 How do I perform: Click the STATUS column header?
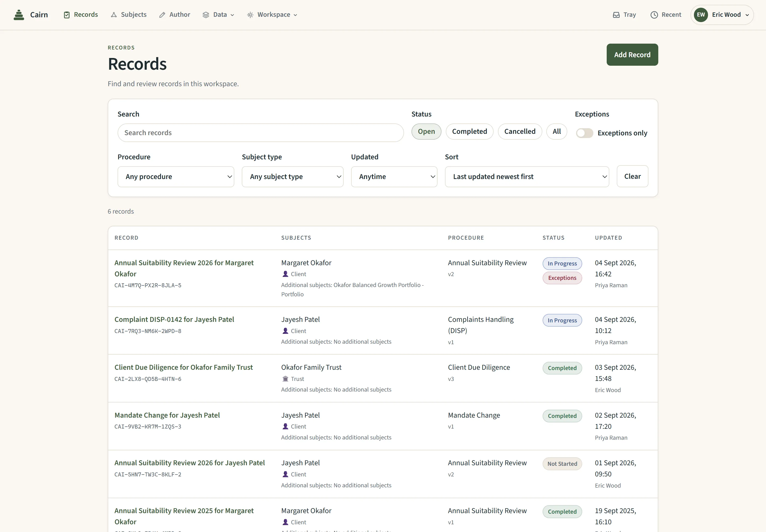pyautogui.click(x=553, y=238)
